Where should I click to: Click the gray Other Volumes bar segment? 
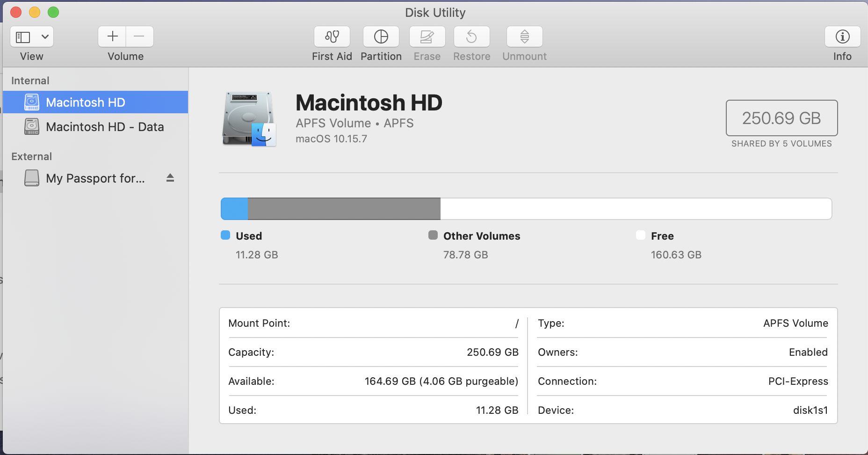tap(344, 209)
